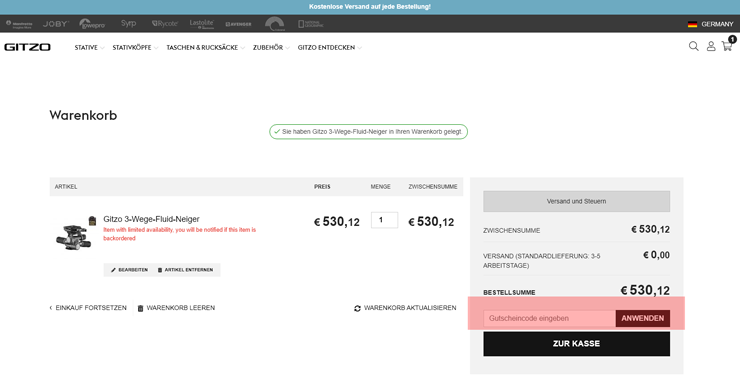Image resolution: width=740 pixels, height=379 pixels.
Task: Click the ARTIKEL column header
Action: [66, 187]
